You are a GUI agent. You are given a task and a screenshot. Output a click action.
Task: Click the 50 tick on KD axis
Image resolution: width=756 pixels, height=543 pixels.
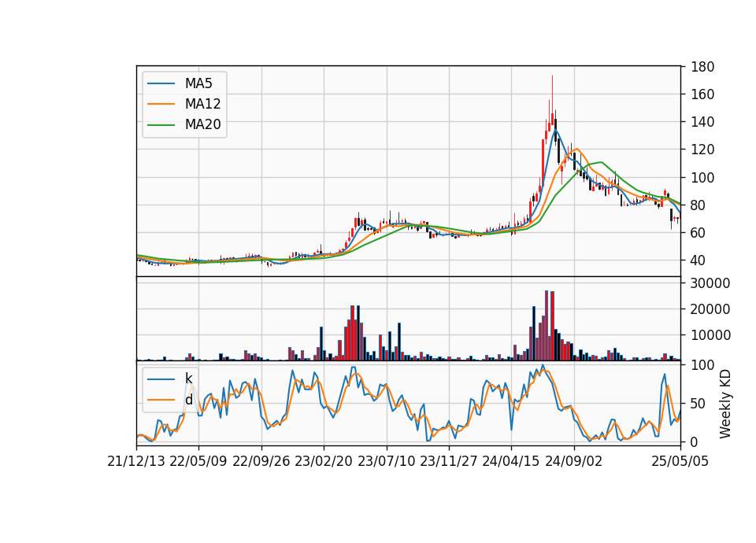click(698, 403)
